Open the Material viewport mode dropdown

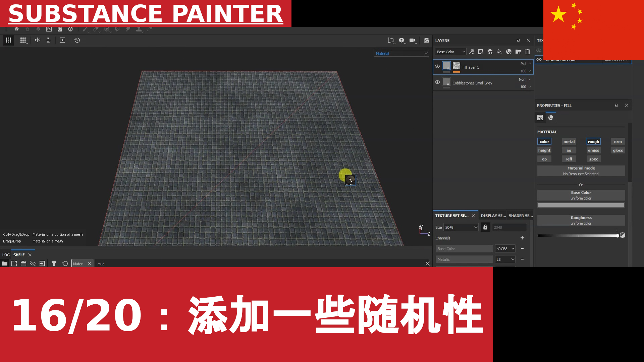(401, 54)
